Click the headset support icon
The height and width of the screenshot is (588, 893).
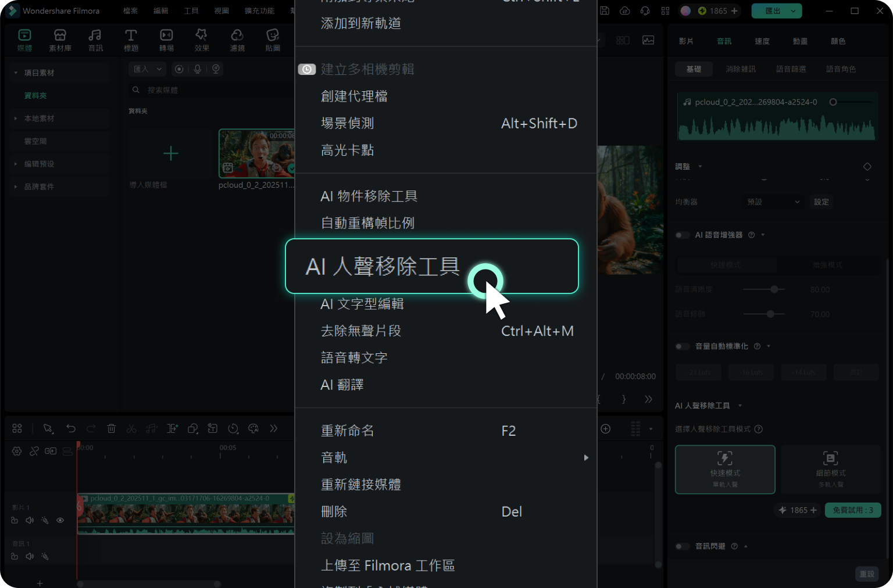tap(645, 10)
